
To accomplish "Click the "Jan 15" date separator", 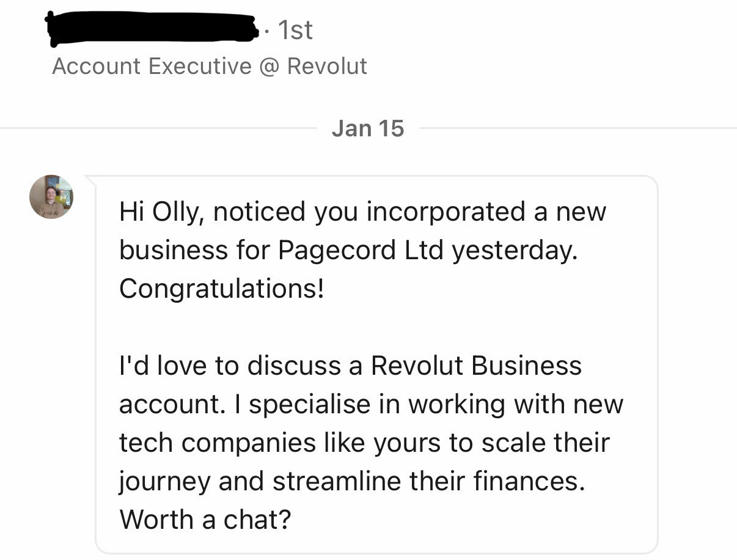I will [368, 128].
